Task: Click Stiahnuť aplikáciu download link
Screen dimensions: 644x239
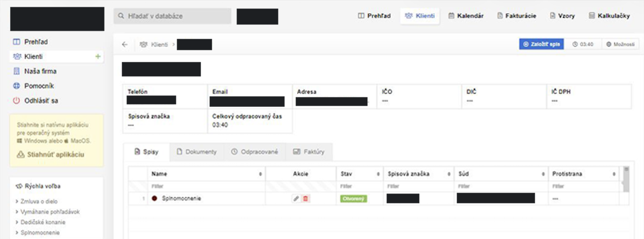Action: click(x=55, y=154)
